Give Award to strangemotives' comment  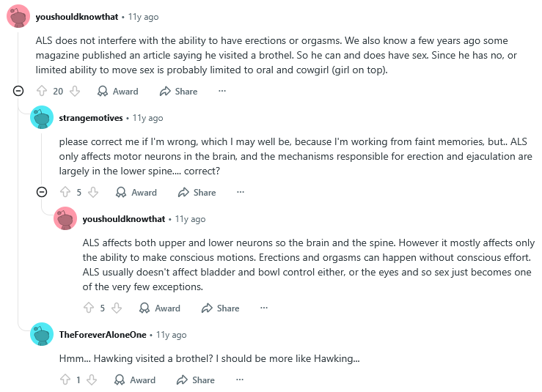tap(136, 193)
